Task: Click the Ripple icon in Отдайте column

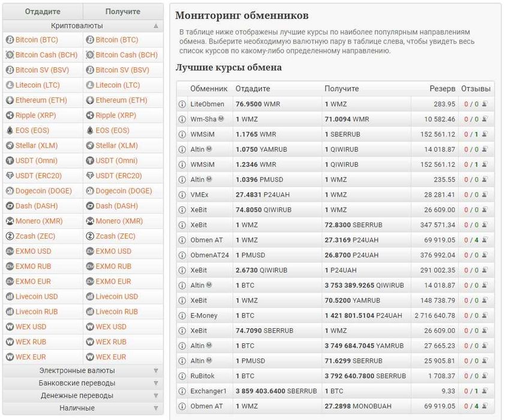Action: click(x=10, y=115)
